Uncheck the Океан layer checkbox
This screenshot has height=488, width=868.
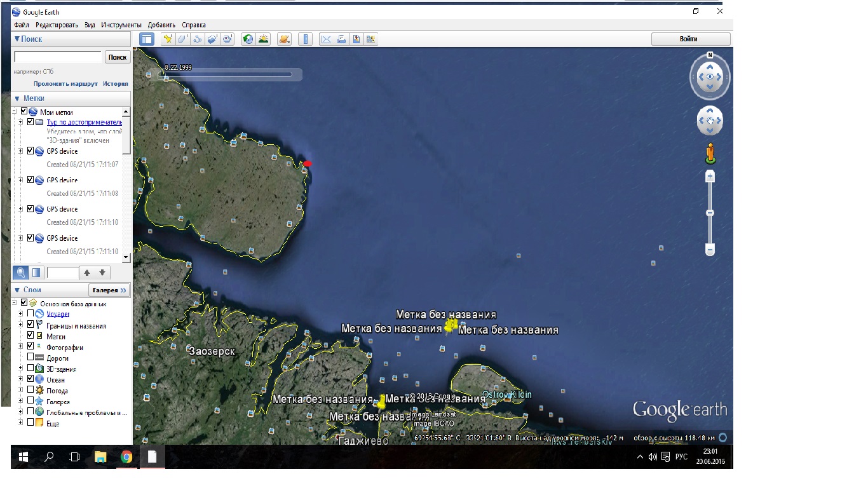pos(31,379)
